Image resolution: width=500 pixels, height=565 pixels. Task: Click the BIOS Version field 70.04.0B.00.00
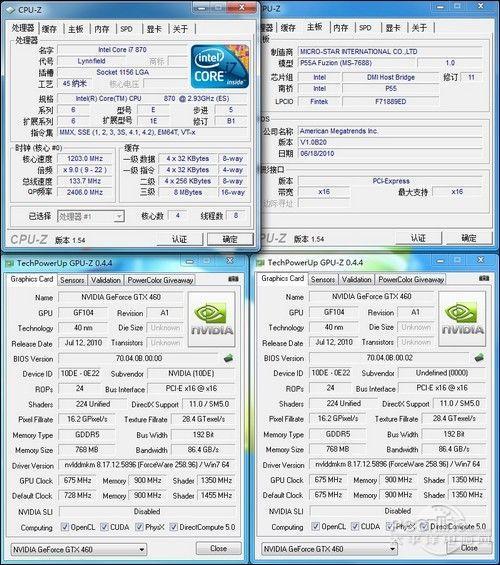coord(139,359)
